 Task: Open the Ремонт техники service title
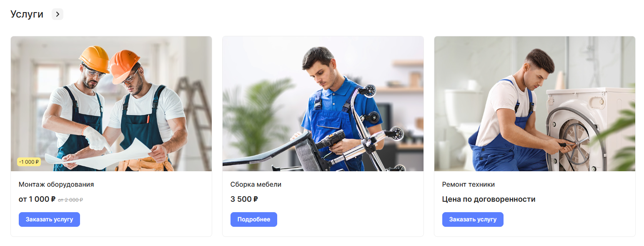point(468,184)
